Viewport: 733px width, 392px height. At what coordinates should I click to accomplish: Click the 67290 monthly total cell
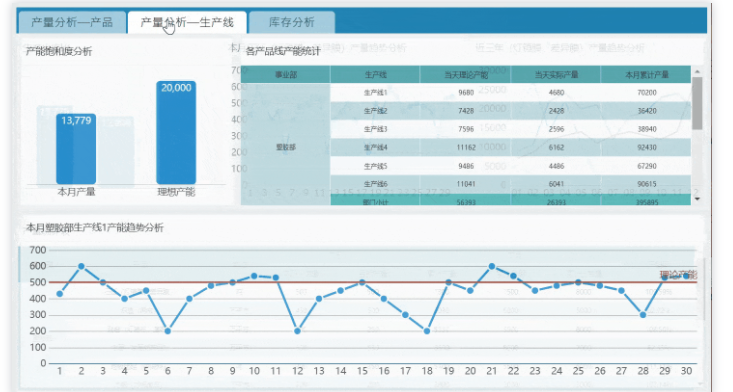click(x=647, y=166)
